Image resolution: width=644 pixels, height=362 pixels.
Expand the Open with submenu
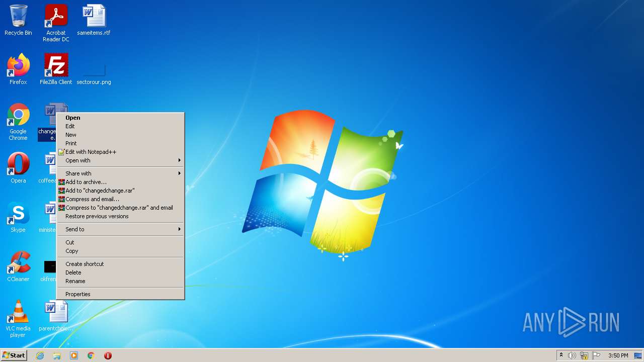click(120, 160)
